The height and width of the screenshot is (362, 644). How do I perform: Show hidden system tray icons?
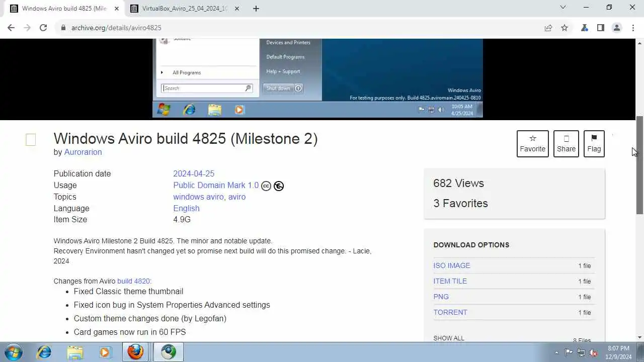point(556,352)
